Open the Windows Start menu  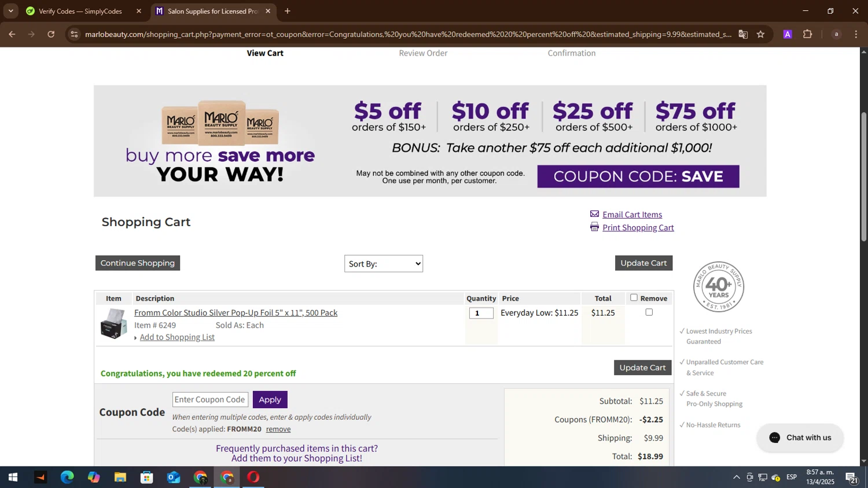(x=13, y=478)
